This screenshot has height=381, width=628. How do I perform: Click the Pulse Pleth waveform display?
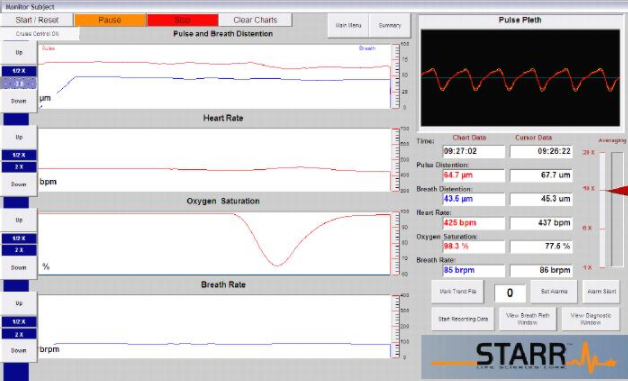pos(520,78)
